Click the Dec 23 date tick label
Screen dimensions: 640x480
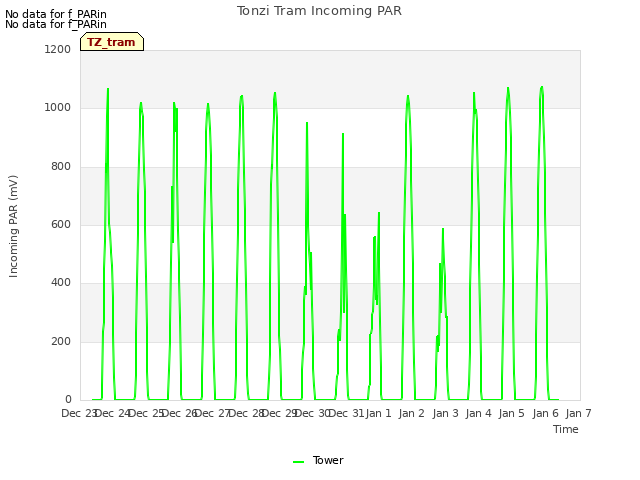coord(78,413)
